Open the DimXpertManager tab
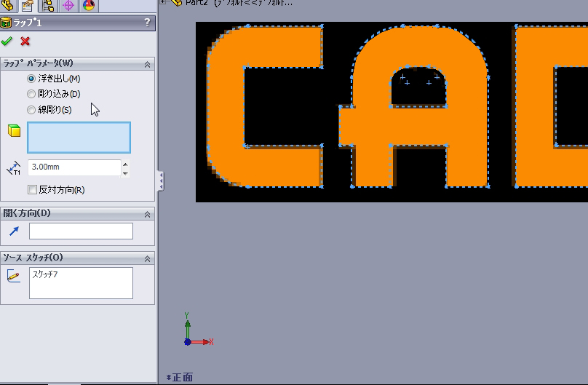 (x=68, y=6)
